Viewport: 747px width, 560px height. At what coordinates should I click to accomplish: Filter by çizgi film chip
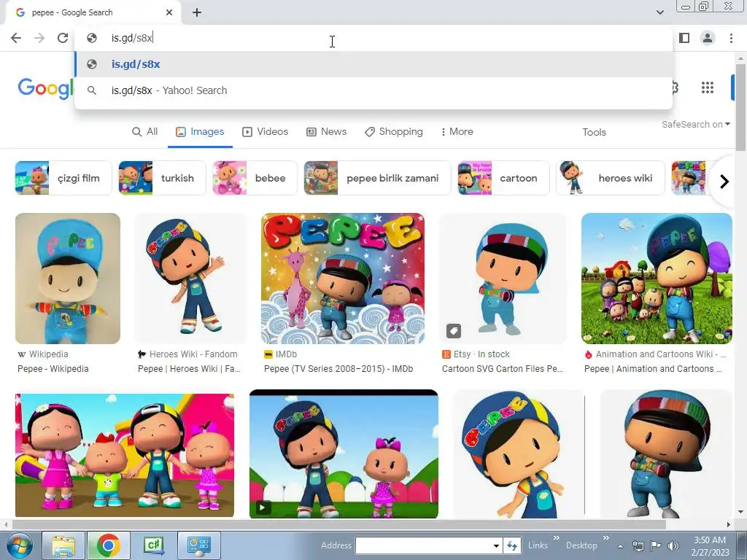pyautogui.click(x=63, y=178)
